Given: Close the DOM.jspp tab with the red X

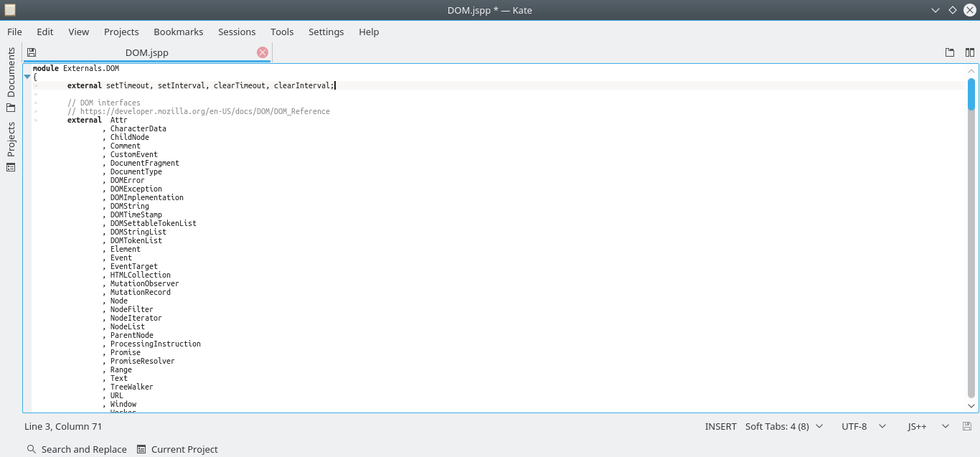Looking at the screenshot, I should point(263,52).
